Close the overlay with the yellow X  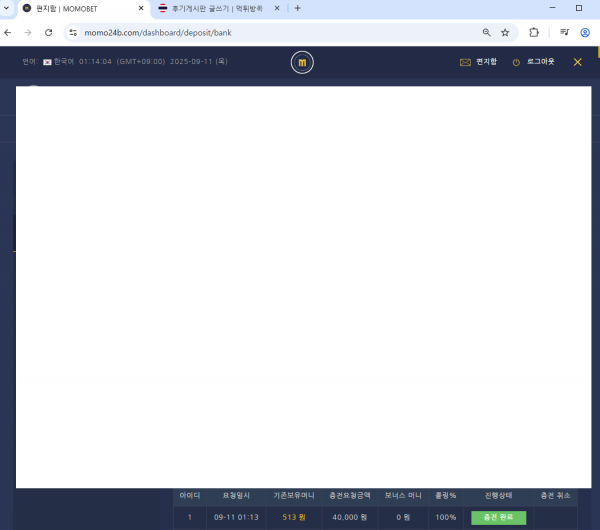(577, 62)
